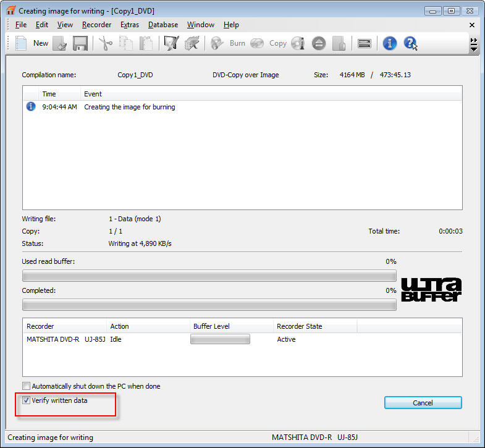Click the Burn toolbar button
Screen dimensions: 485x448
[227, 43]
